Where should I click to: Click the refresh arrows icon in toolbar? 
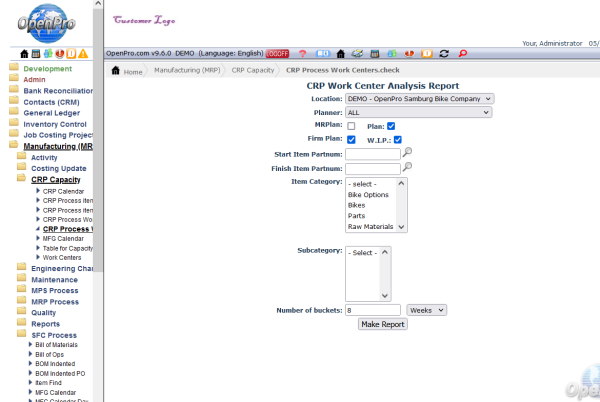pyautogui.click(x=444, y=53)
